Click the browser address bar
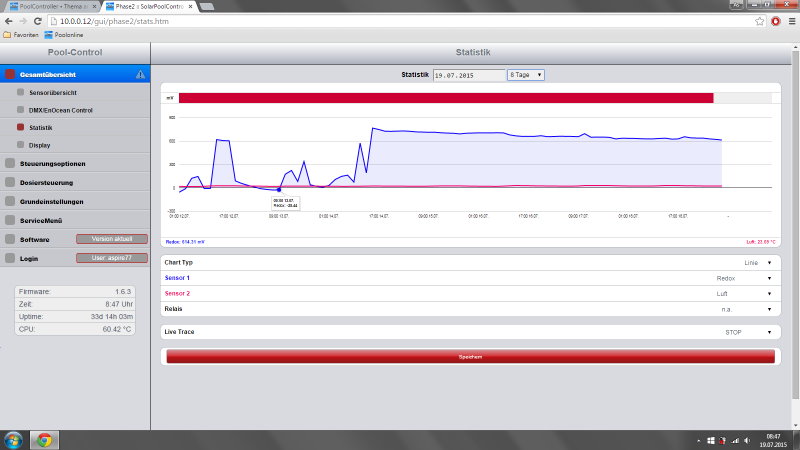Viewport: 800px width, 450px height. click(x=403, y=21)
